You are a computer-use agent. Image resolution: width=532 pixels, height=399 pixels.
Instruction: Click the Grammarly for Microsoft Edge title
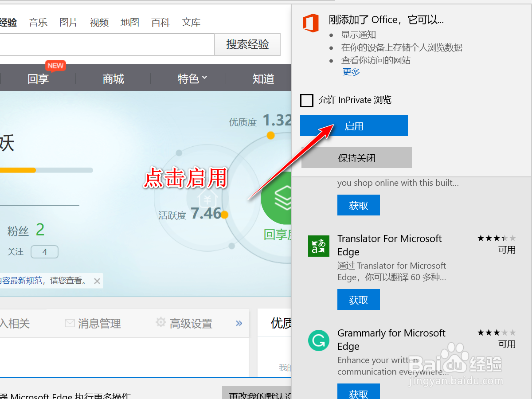391,340
